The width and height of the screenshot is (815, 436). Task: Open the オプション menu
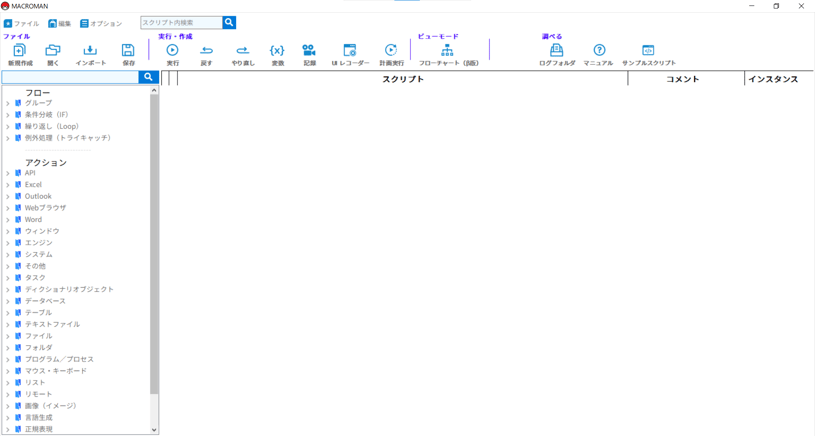(101, 23)
